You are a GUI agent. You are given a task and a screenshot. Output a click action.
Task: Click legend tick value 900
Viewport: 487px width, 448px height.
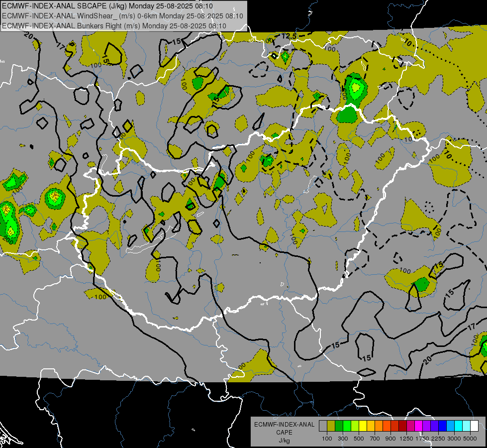point(390,439)
